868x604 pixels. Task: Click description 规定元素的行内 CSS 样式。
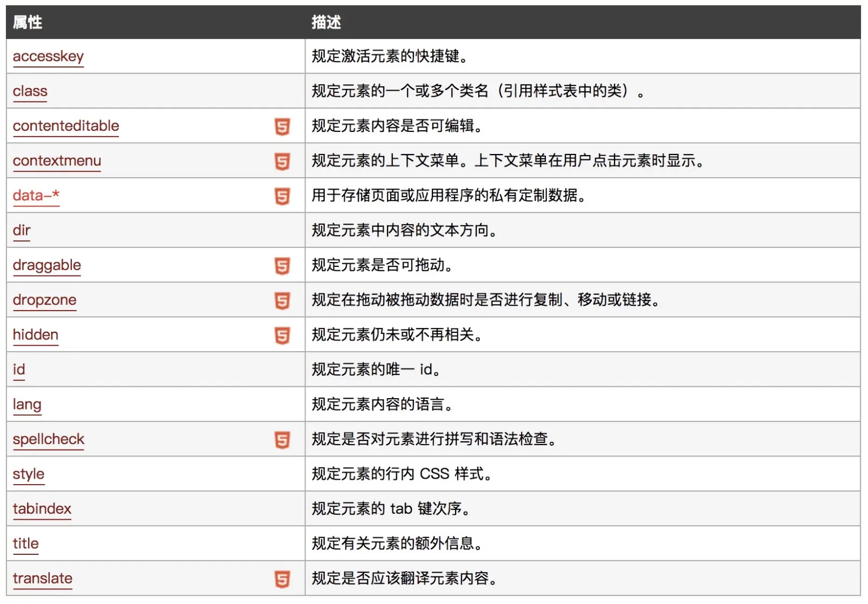click(402, 474)
